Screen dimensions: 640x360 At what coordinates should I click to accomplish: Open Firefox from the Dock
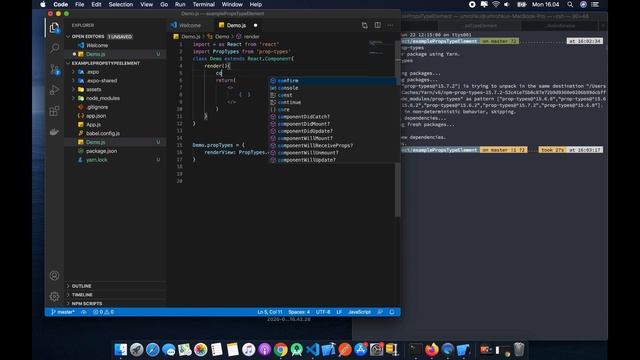[431, 350]
